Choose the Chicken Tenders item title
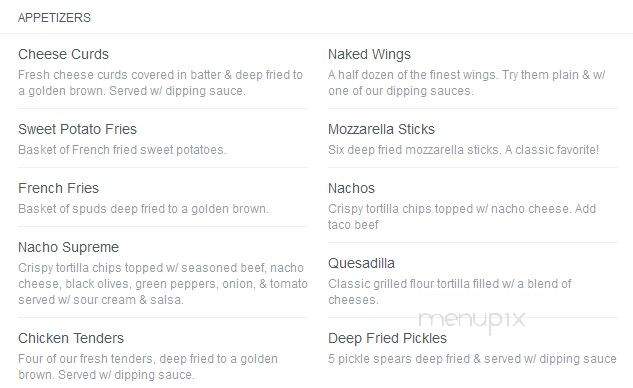Viewport: 633px width, 388px height. click(x=71, y=338)
